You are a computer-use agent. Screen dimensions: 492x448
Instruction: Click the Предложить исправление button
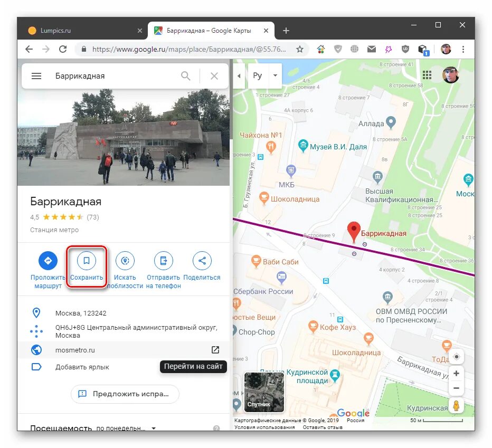(125, 394)
